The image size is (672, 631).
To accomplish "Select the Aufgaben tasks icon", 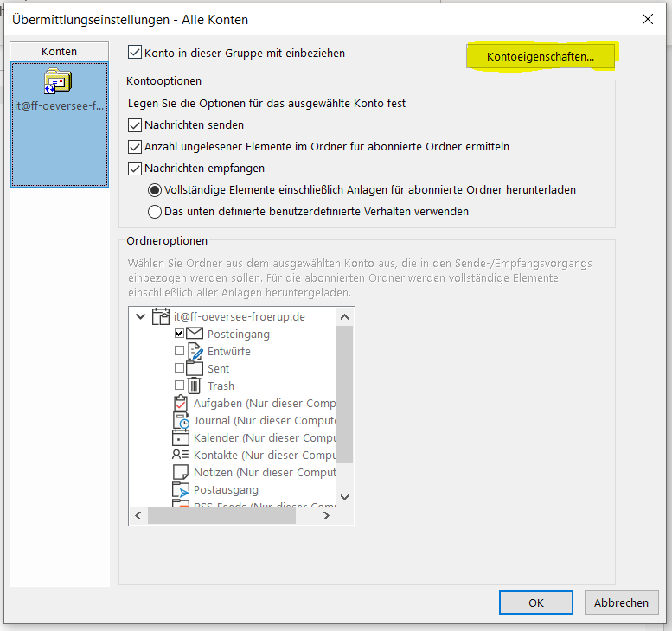I will [x=180, y=403].
